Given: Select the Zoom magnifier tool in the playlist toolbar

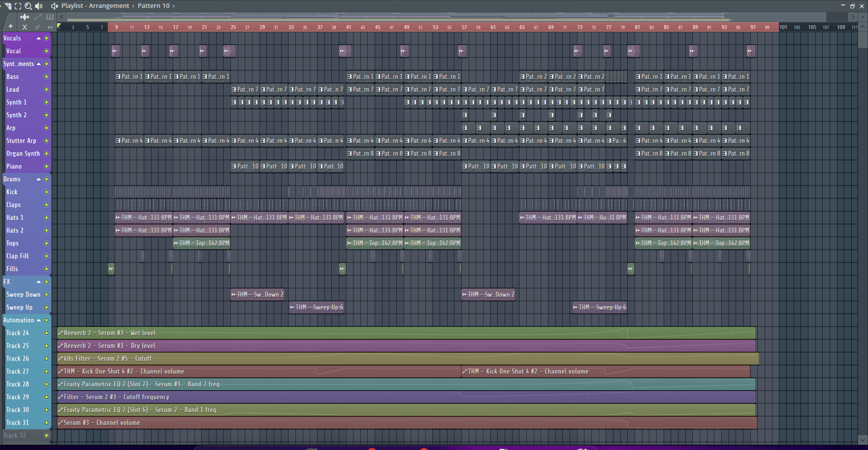Looking at the screenshot, I should (x=29, y=6).
